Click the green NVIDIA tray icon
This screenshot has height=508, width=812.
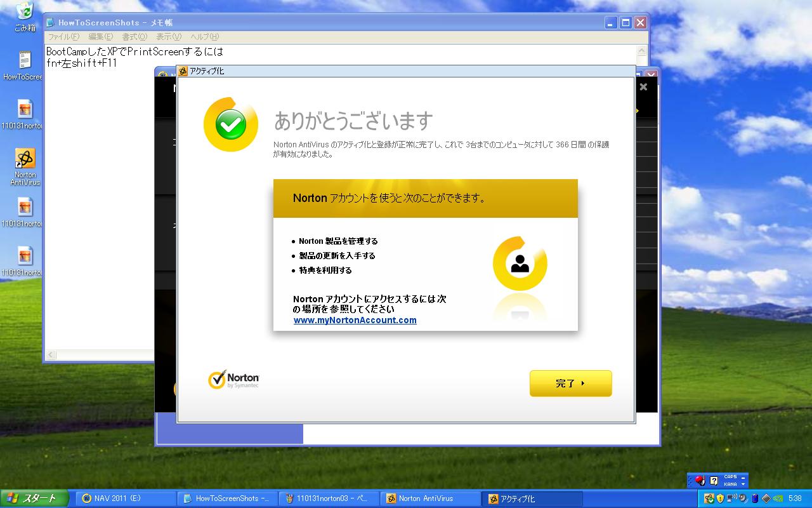[778, 498]
